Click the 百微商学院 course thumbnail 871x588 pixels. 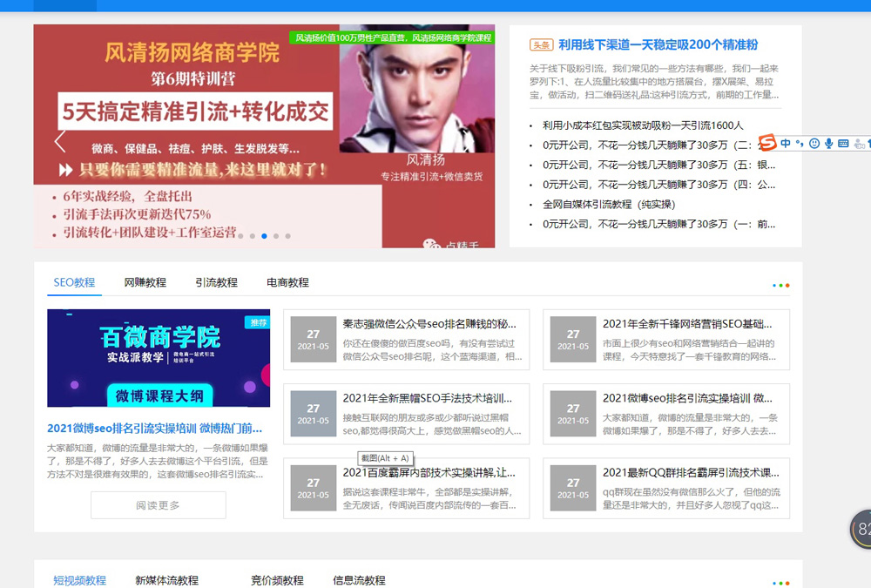click(159, 358)
